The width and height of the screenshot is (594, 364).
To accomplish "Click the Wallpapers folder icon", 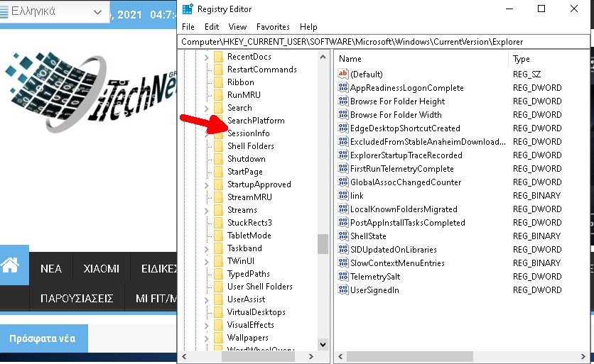I will coord(218,338).
